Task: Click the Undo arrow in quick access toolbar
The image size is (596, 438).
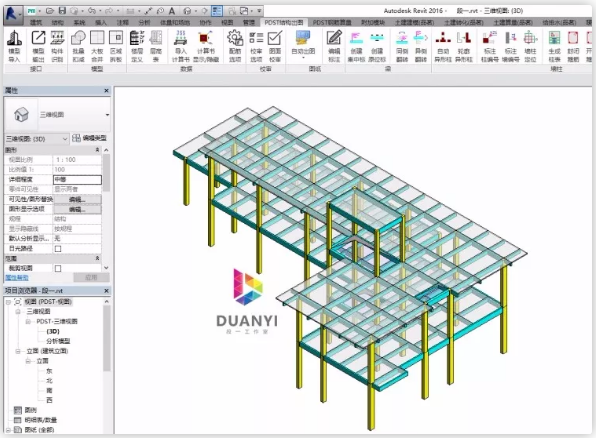Action: pos(92,11)
